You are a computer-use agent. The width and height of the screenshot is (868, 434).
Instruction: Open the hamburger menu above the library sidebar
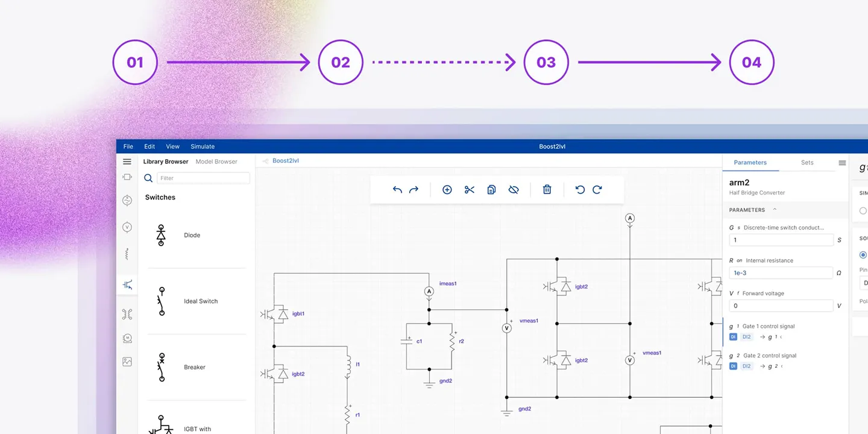tap(127, 162)
